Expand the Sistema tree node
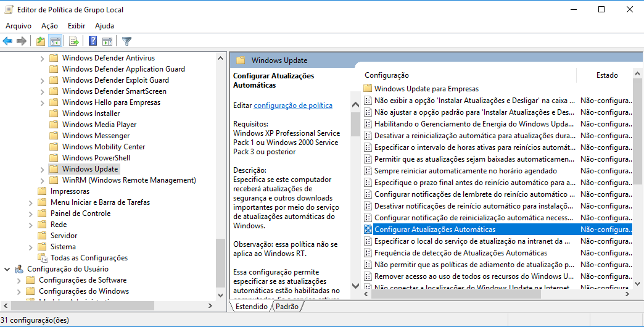Screen dimensions: 644x327 (30, 247)
